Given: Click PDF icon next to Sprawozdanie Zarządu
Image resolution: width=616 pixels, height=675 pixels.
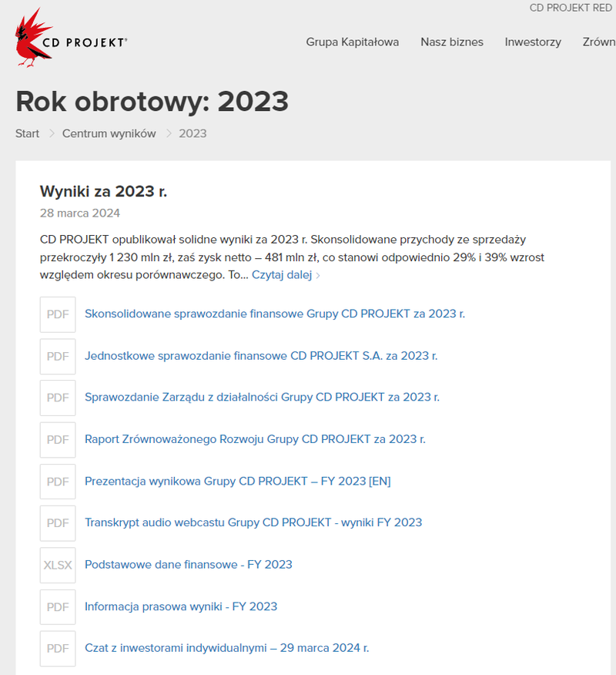Looking at the screenshot, I should [58, 398].
